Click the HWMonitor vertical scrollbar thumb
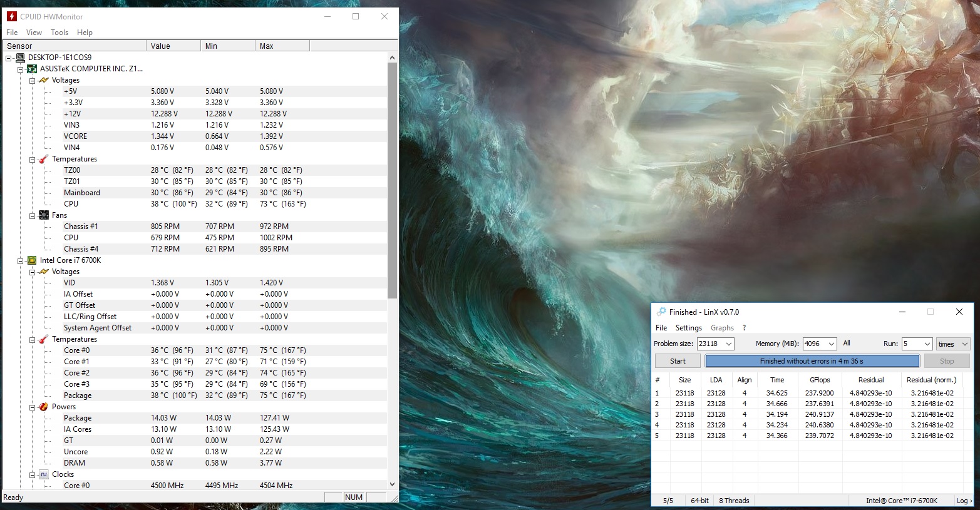 point(393,181)
